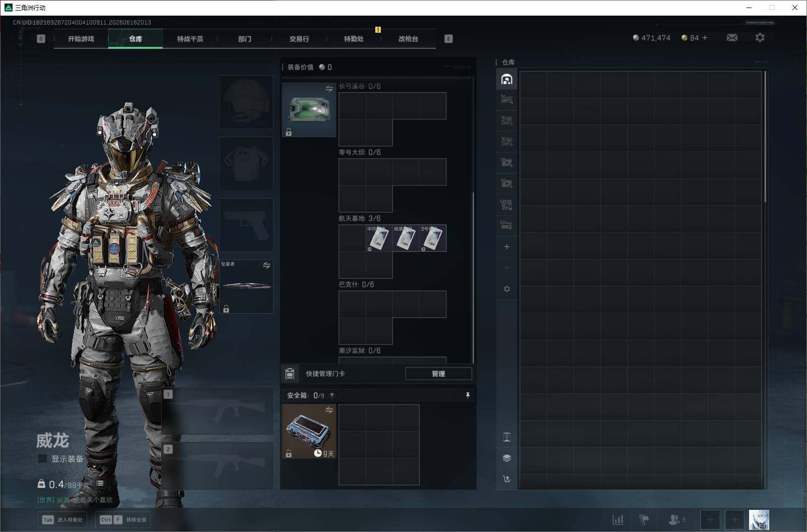The height and width of the screenshot is (532, 807).
Task: Click the key card list scrollbar
Action: pos(473,277)
